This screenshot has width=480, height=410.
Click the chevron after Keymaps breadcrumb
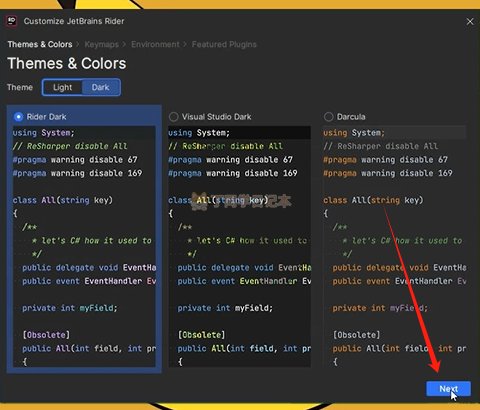pyautogui.click(x=124, y=44)
